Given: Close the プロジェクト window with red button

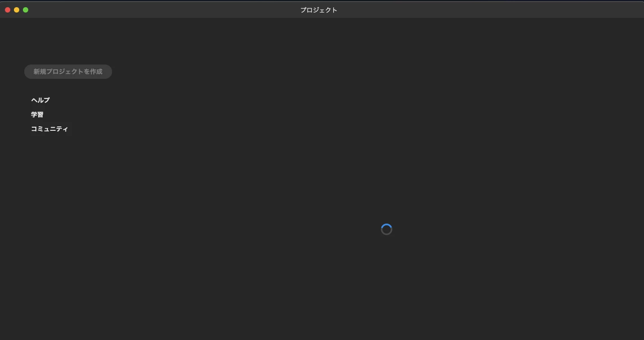Looking at the screenshot, I should point(8,10).
